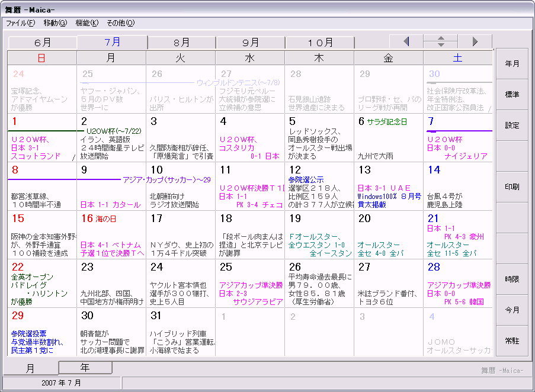The image size is (535, 392).
Task: Click the 印刷 print button
Action: (x=512, y=187)
